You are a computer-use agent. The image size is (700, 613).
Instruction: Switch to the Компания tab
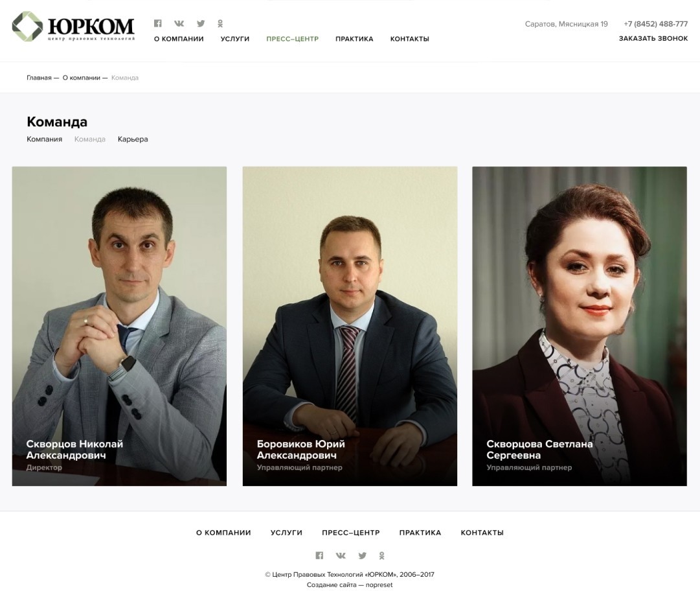[44, 139]
